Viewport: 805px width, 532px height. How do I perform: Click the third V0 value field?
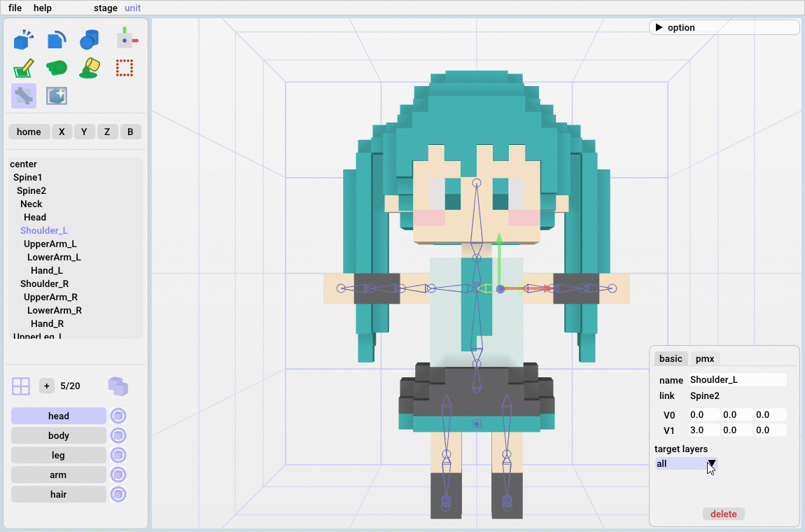(x=770, y=414)
